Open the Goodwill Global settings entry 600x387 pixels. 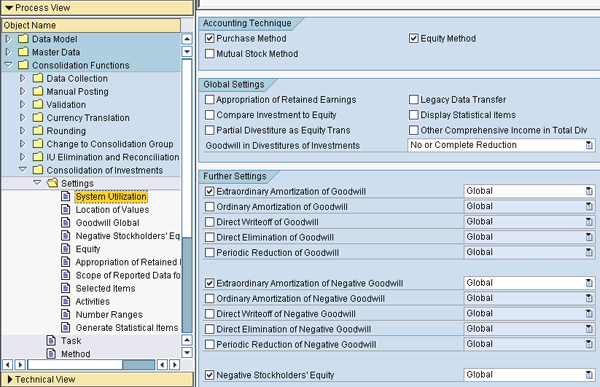pos(108,223)
